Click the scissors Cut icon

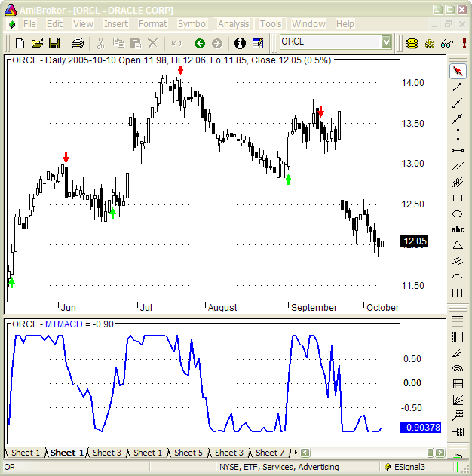click(100, 43)
